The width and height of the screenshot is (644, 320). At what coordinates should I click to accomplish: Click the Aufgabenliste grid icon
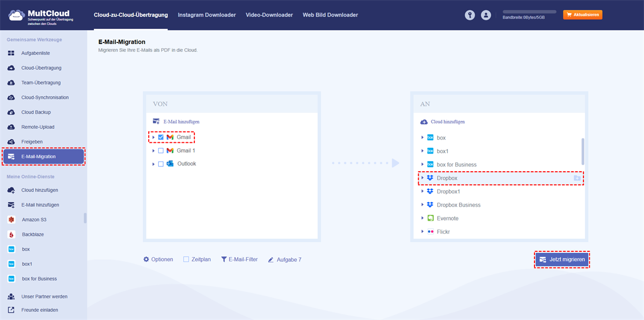(11, 53)
